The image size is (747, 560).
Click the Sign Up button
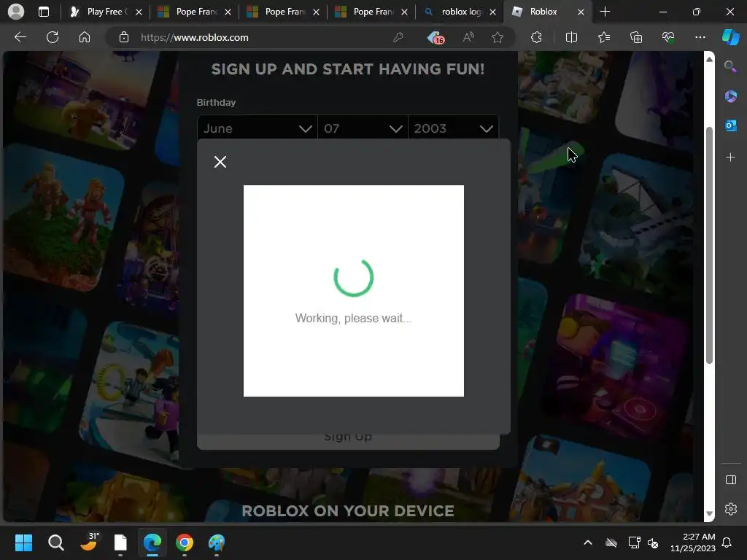coord(348,441)
